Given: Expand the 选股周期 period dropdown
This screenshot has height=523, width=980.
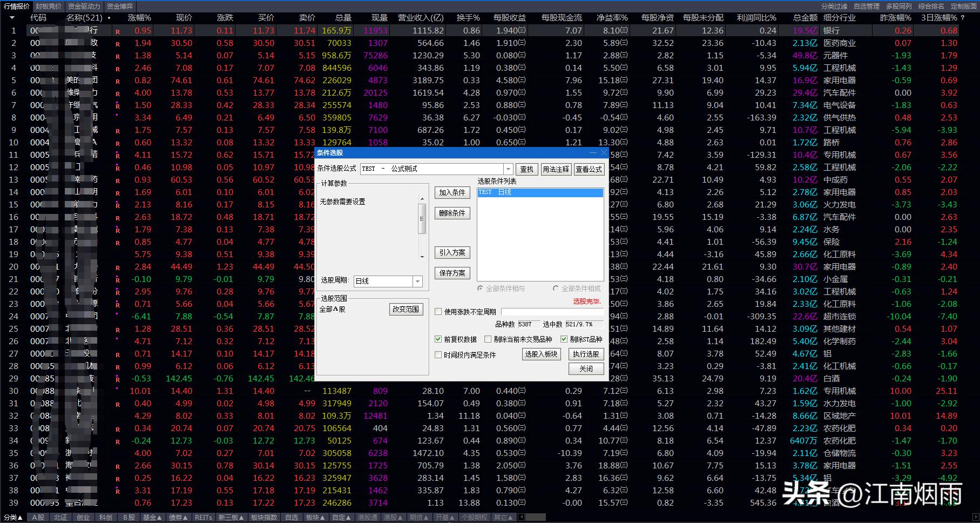Looking at the screenshot, I should click(417, 281).
